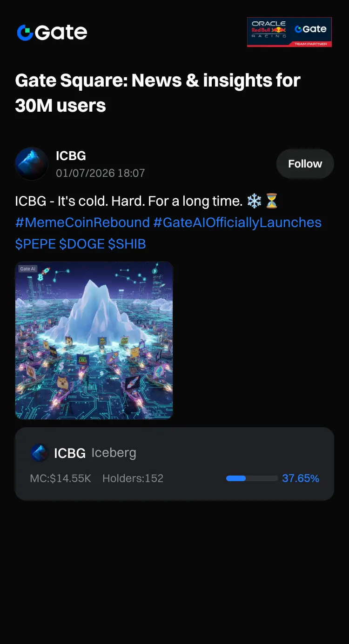Open the Gate logo at top left
The width and height of the screenshot is (349, 644).
pyautogui.click(x=52, y=33)
